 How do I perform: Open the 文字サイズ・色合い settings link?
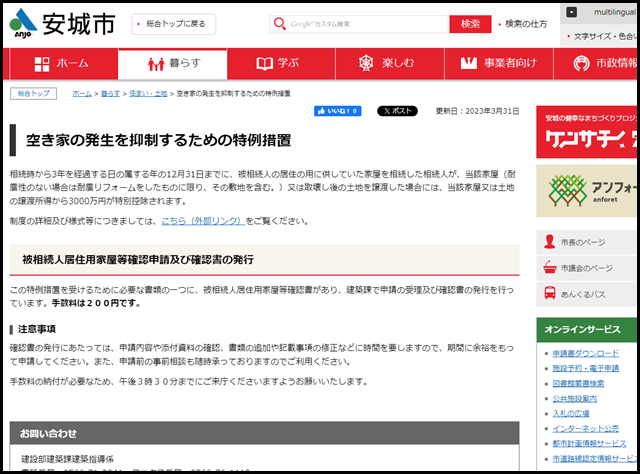click(605, 36)
